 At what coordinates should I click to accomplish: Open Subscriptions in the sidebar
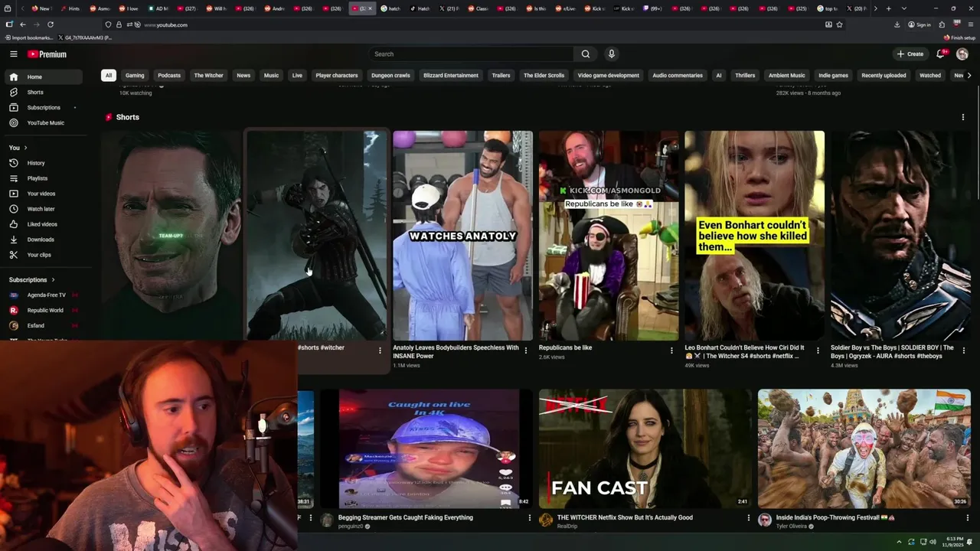point(43,107)
